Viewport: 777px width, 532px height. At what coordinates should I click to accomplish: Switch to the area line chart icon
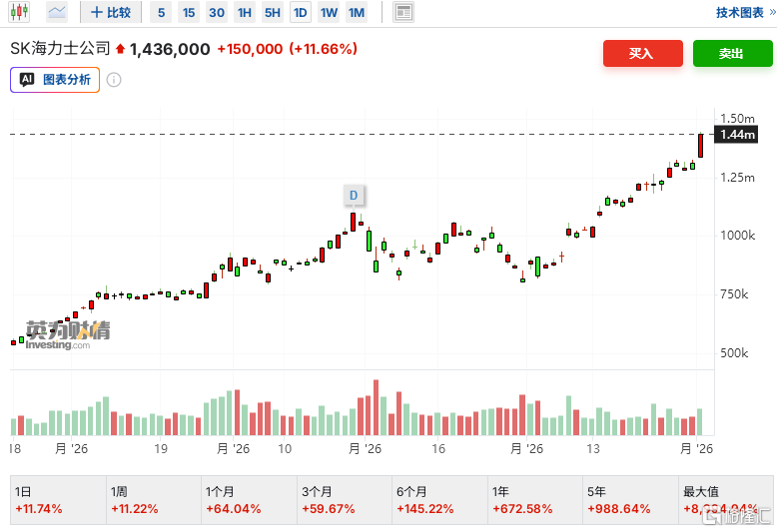57,12
